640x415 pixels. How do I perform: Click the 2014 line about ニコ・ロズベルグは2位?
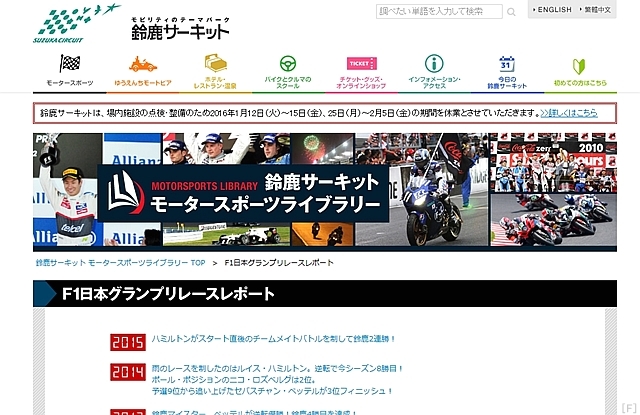point(234,380)
